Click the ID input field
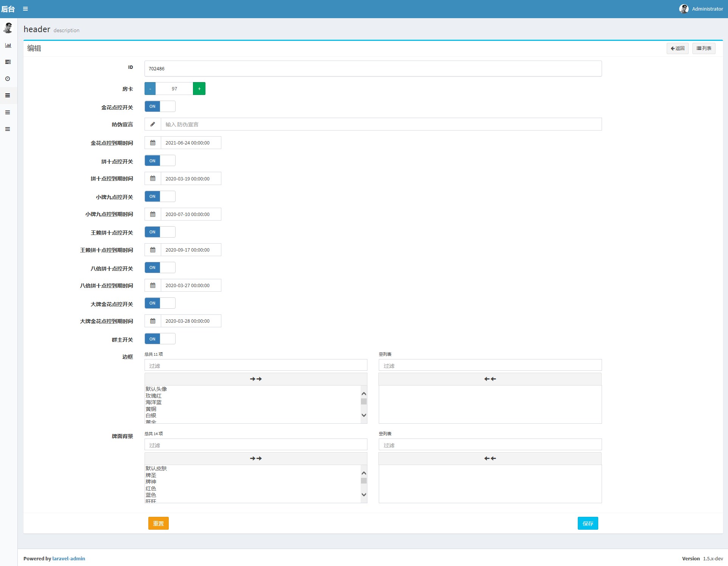728x566 pixels. point(373,68)
